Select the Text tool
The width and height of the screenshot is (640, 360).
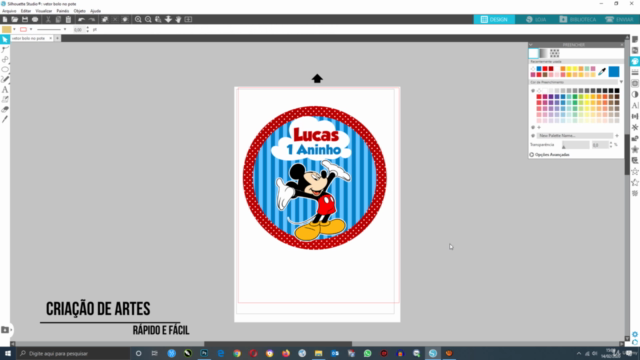click(5, 89)
